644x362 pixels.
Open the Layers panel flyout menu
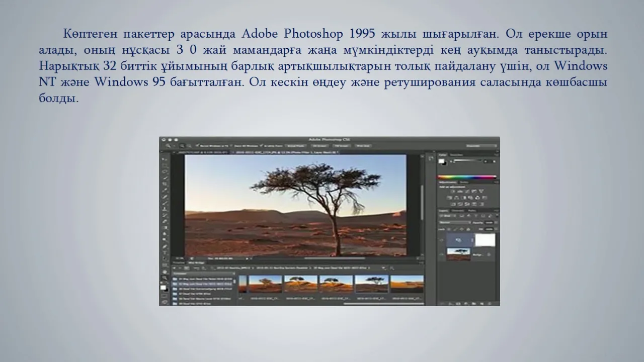[x=497, y=211]
